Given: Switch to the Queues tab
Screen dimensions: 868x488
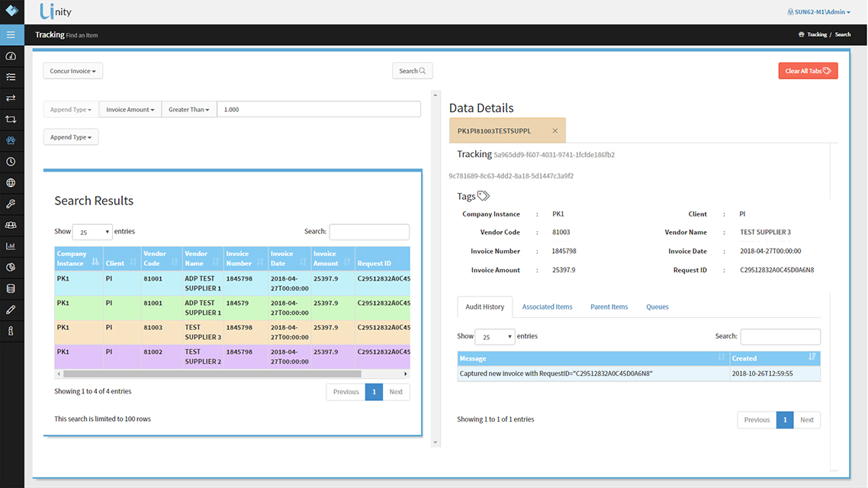Looking at the screenshot, I should (657, 307).
